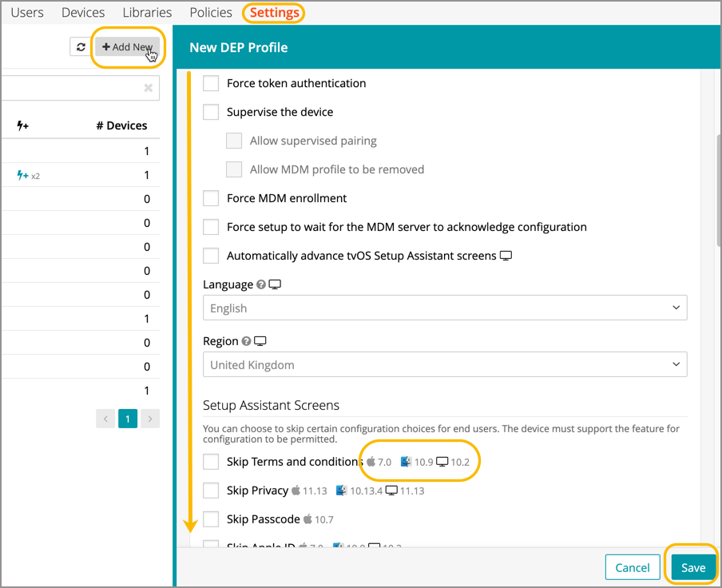This screenshot has width=722, height=588.
Task: Tick the Skip Terms and conditions checkbox
Action: [x=211, y=462]
